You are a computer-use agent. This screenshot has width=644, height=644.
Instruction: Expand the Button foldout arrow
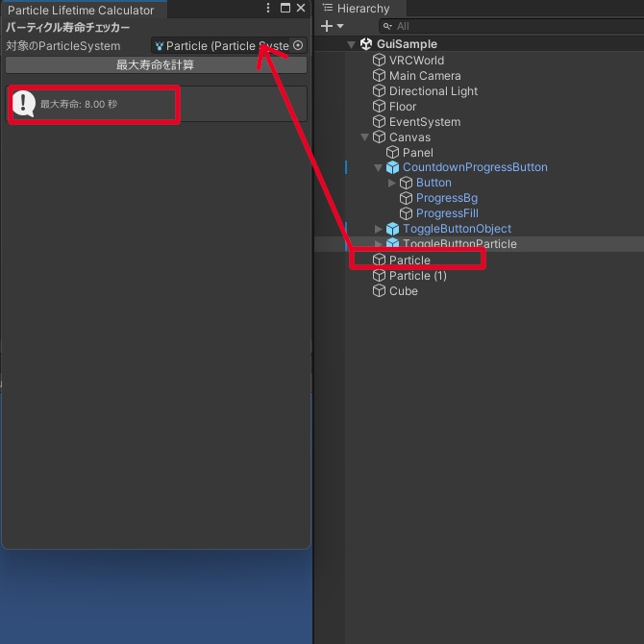(391, 183)
